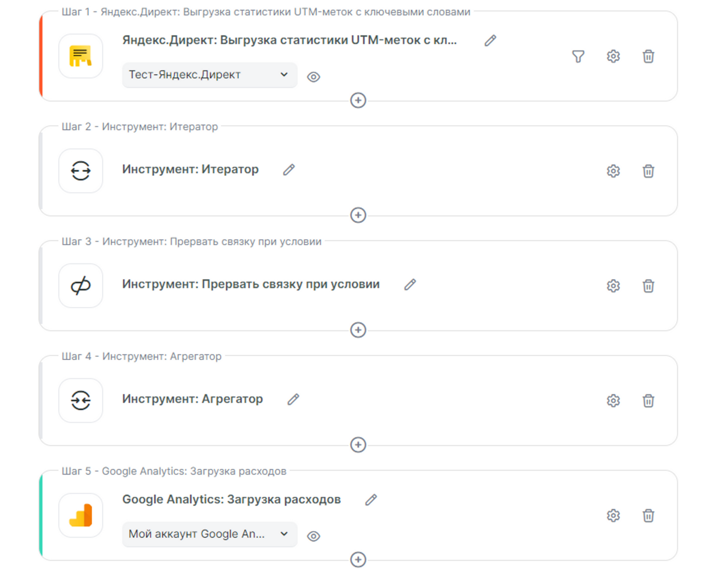
Task: Add step after Yandex.Direct step
Action: [x=358, y=100]
